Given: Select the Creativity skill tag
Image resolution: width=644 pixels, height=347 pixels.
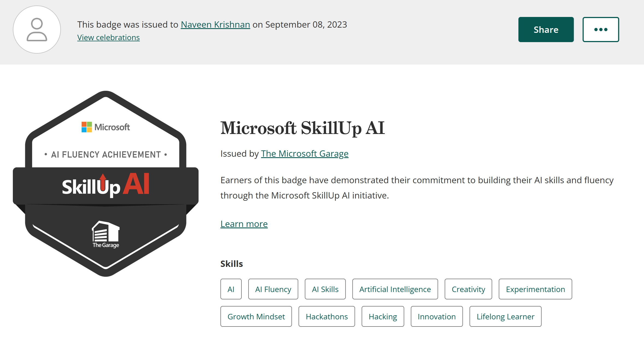Looking at the screenshot, I should (x=468, y=289).
